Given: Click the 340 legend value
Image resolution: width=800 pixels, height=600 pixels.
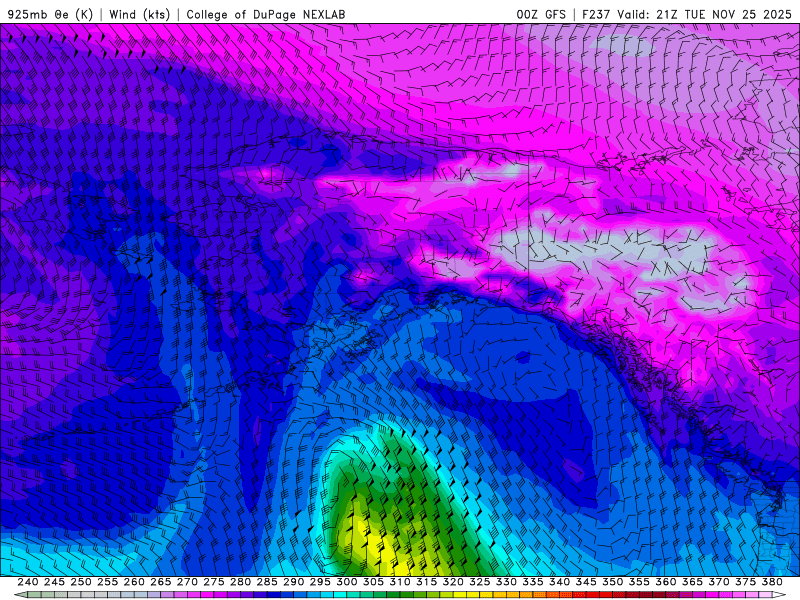Looking at the screenshot, I should 559,582.
